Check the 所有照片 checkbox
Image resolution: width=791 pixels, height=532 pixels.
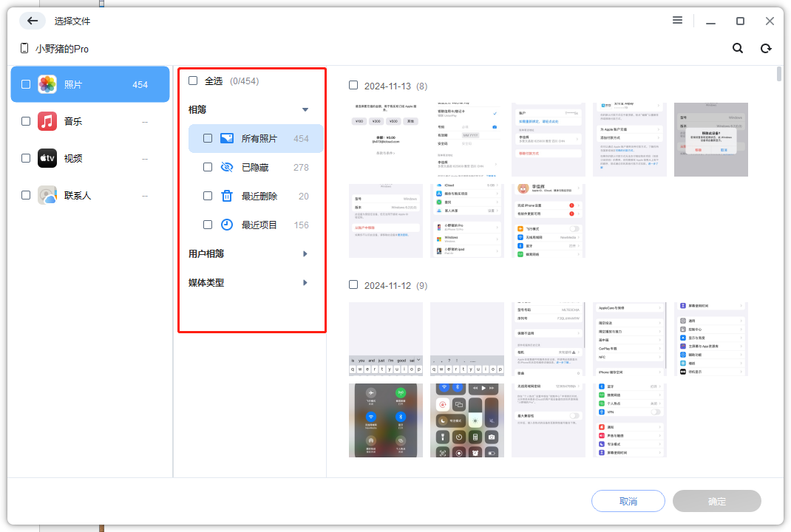click(x=208, y=138)
